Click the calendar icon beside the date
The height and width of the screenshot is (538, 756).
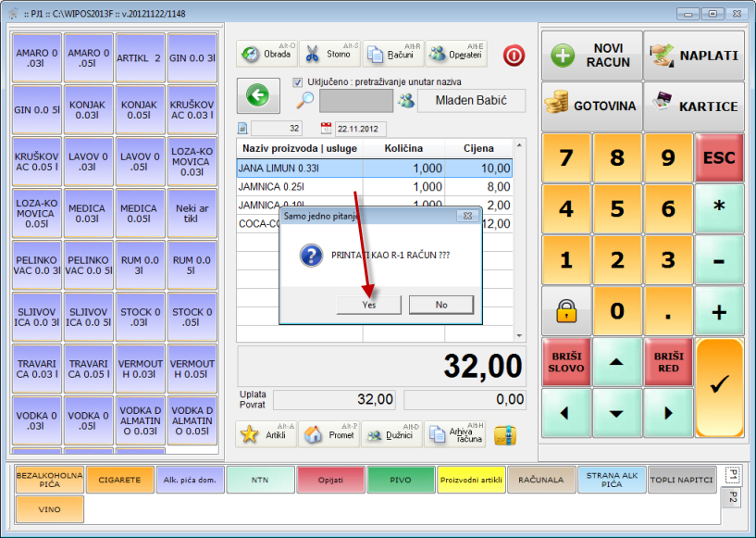pyautogui.click(x=326, y=129)
